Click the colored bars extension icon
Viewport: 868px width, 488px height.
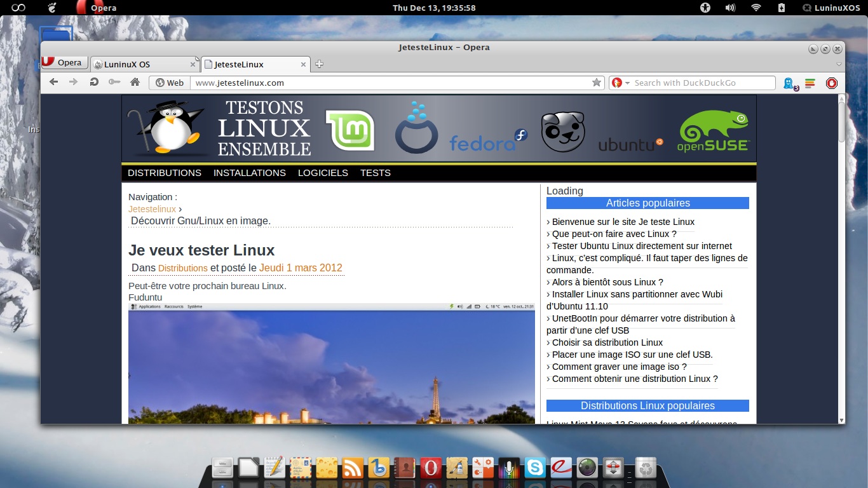810,83
